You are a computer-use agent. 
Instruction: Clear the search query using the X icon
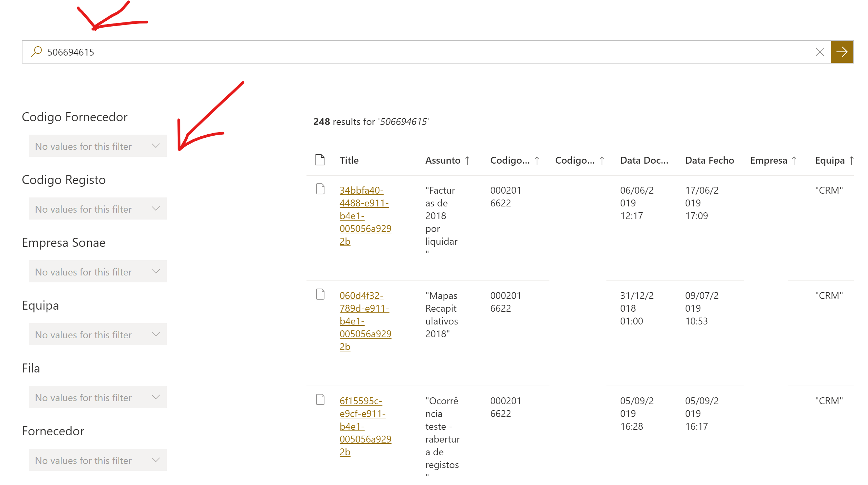[820, 52]
